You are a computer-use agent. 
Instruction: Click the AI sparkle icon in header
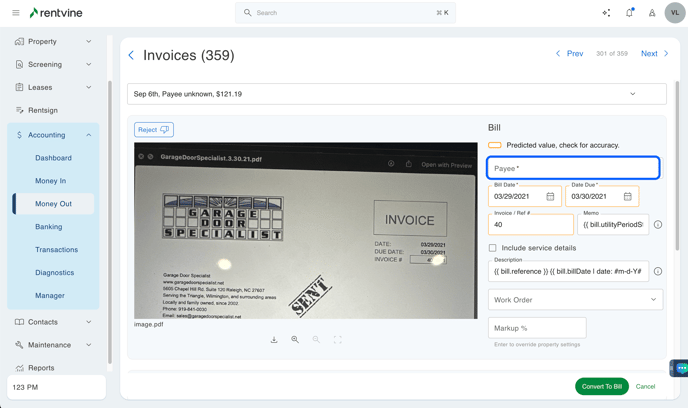[606, 13]
